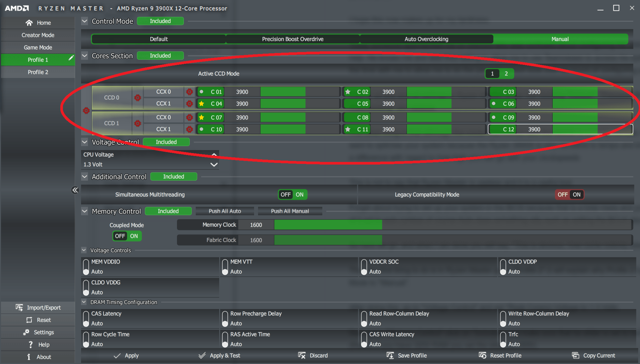Switch to Creator Mode profile
The image size is (640, 364).
coord(38,35)
